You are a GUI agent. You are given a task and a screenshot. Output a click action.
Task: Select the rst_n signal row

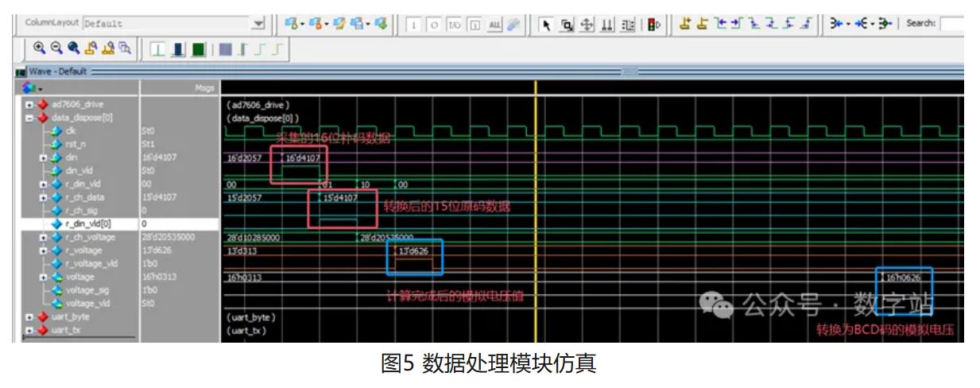(78, 144)
